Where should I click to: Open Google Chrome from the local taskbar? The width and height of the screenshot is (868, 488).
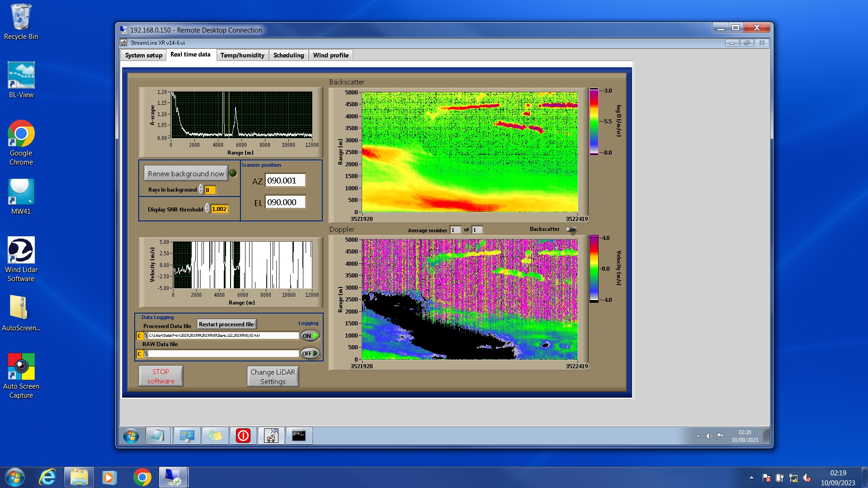tap(142, 477)
